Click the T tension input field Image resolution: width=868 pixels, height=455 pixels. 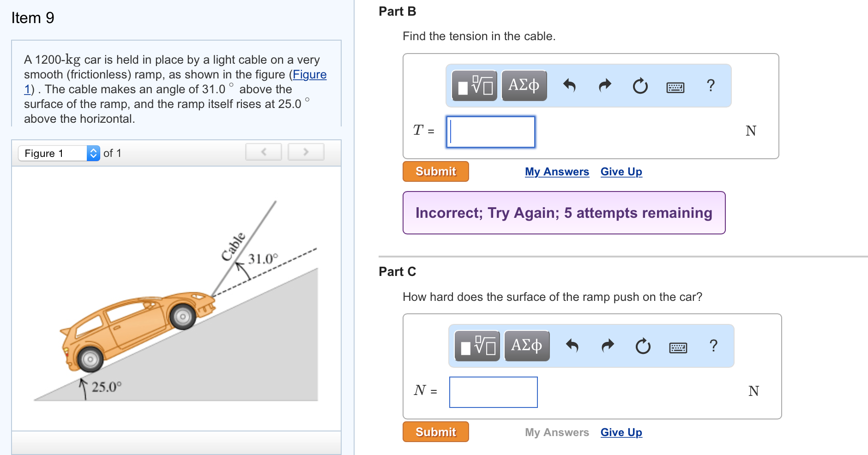pos(491,132)
